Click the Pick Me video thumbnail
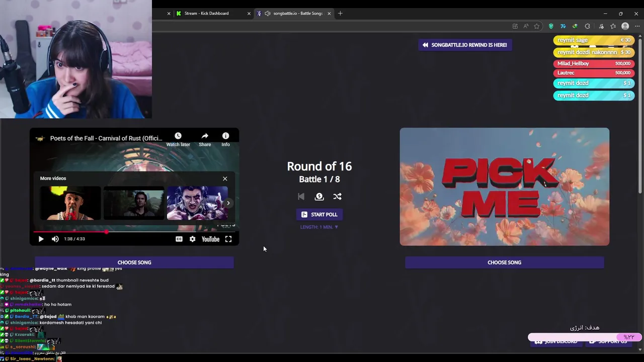This screenshot has height=362, width=644. [x=504, y=187]
